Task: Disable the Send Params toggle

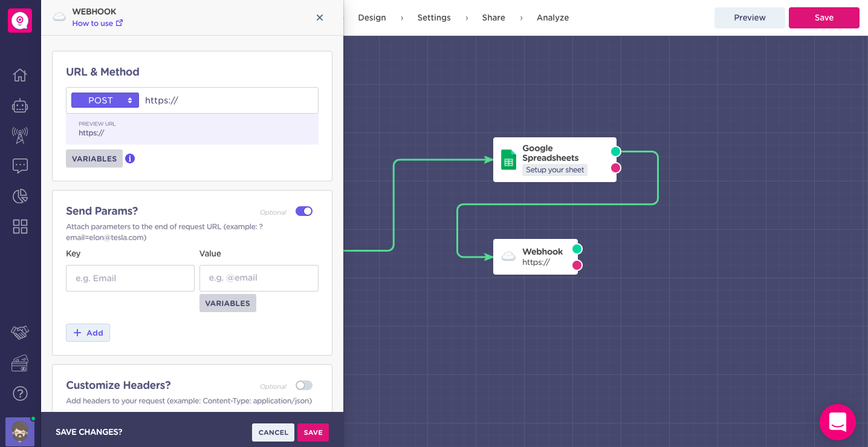Action: pyautogui.click(x=304, y=211)
